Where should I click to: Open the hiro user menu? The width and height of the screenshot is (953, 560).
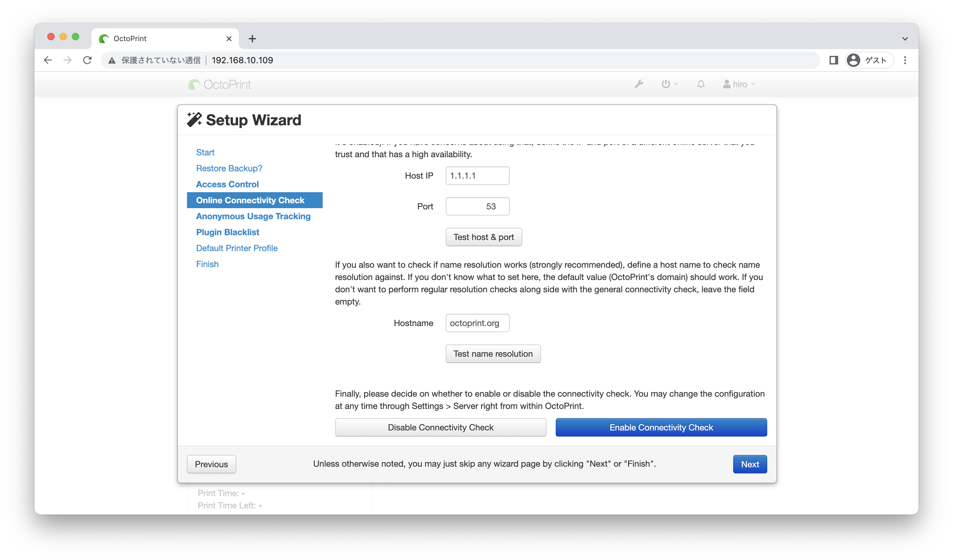click(739, 84)
